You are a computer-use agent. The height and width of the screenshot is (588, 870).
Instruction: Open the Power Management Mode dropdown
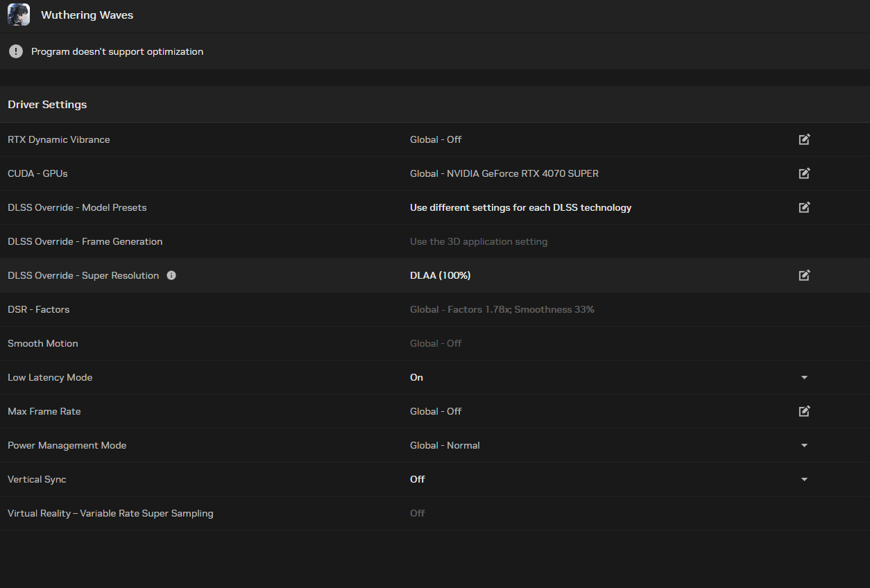[804, 445]
